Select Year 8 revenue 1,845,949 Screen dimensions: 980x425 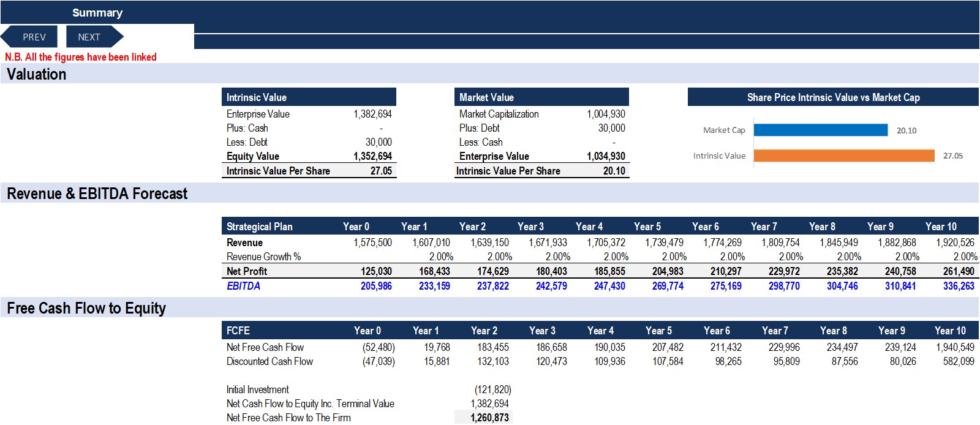click(839, 243)
